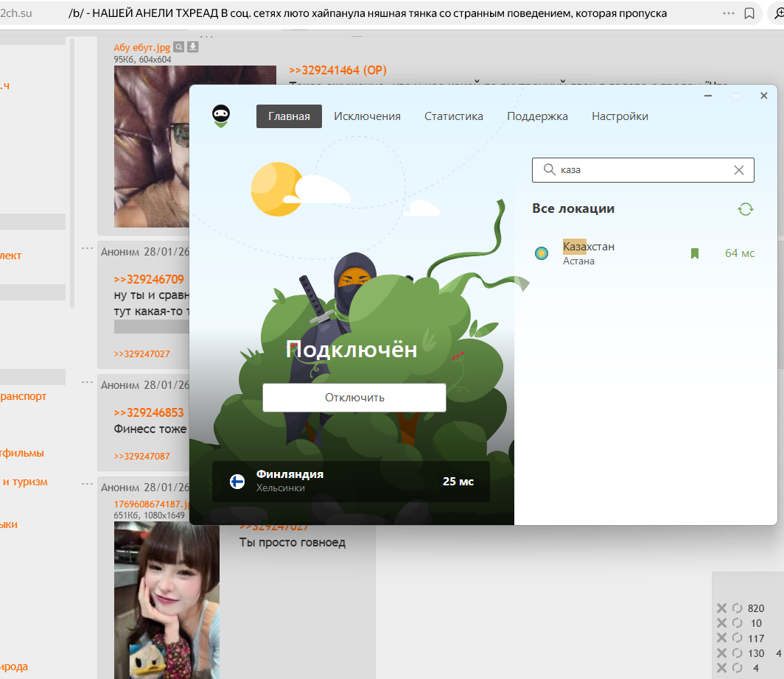Open the girl photo thumbnail in the thread
This screenshot has height=679, width=784.
[x=167, y=600]
